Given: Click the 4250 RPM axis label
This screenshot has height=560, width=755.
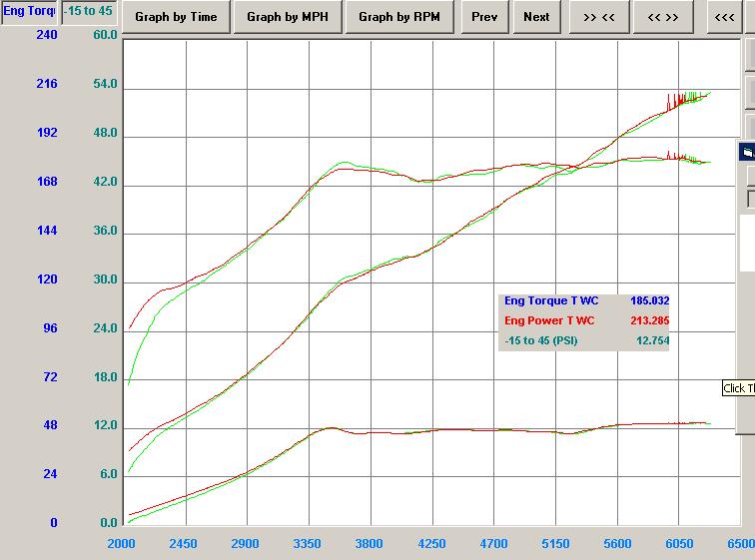Looking at the screenshot, I should [x=431, y=544].
